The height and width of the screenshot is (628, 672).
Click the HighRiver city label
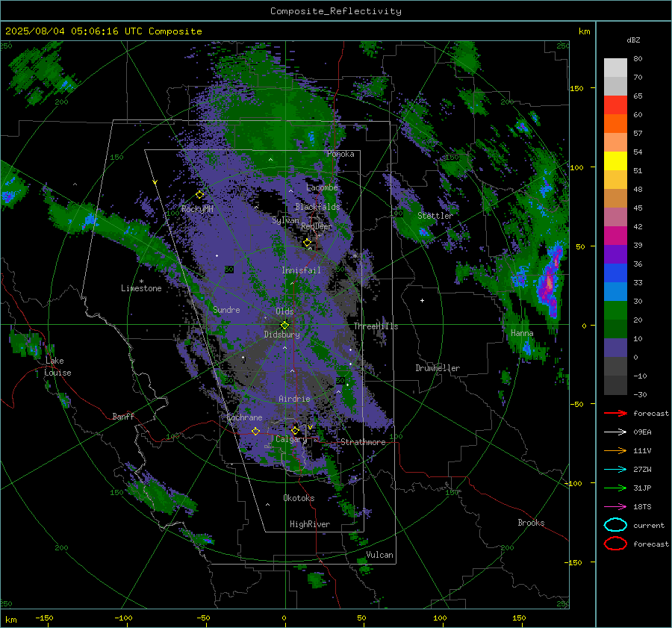310,524
